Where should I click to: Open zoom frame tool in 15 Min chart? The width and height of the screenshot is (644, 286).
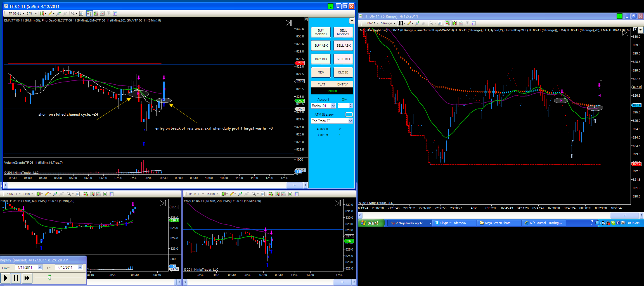[x=262, y=194]
